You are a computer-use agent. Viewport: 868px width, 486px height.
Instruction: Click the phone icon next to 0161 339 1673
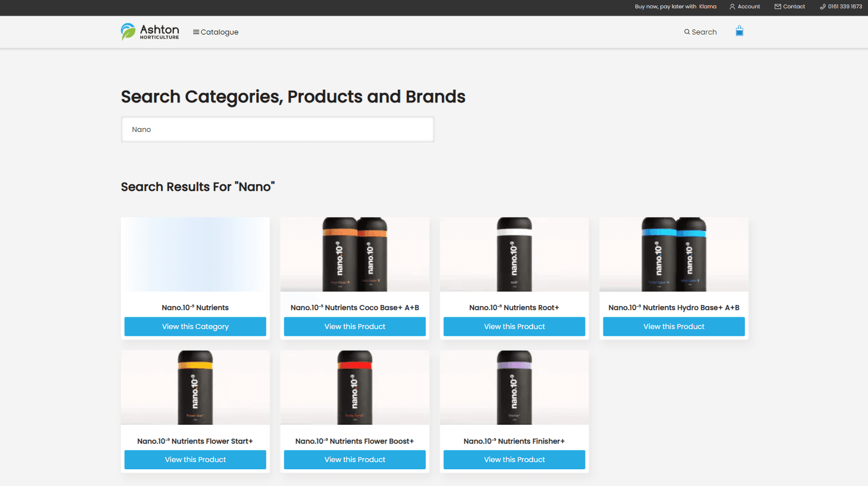coord(822,6)
